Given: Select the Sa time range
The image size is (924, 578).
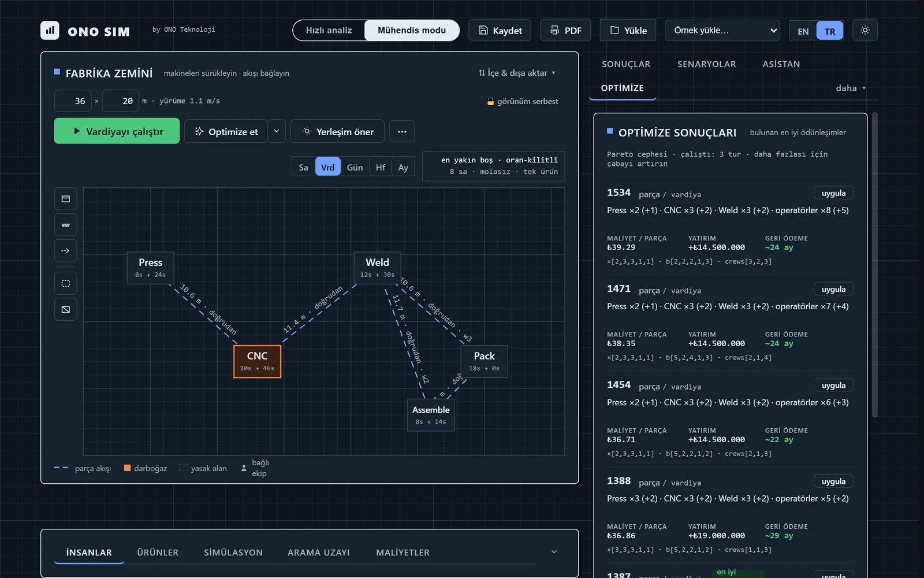Looking at the screenshot, I should [x=304, y=167].
